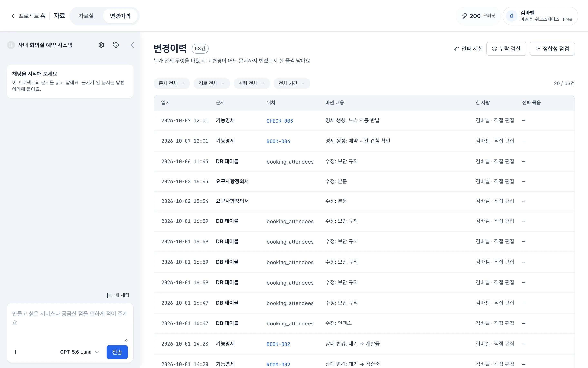Click the 2026-10-02 15:43 요구사항정의서 row
Screen dimensions: 588x368
pyautogui.click(x=364, y=182)
